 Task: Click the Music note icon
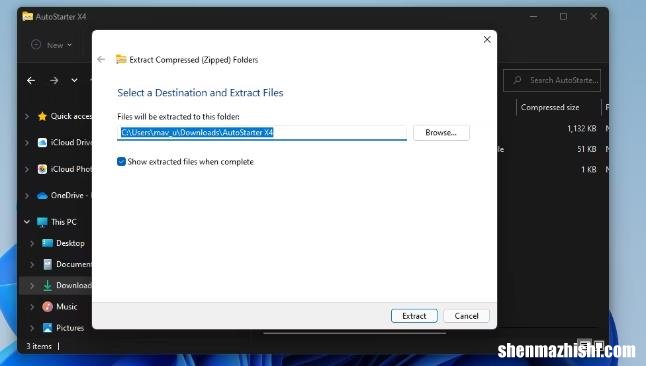click(47, 307)
